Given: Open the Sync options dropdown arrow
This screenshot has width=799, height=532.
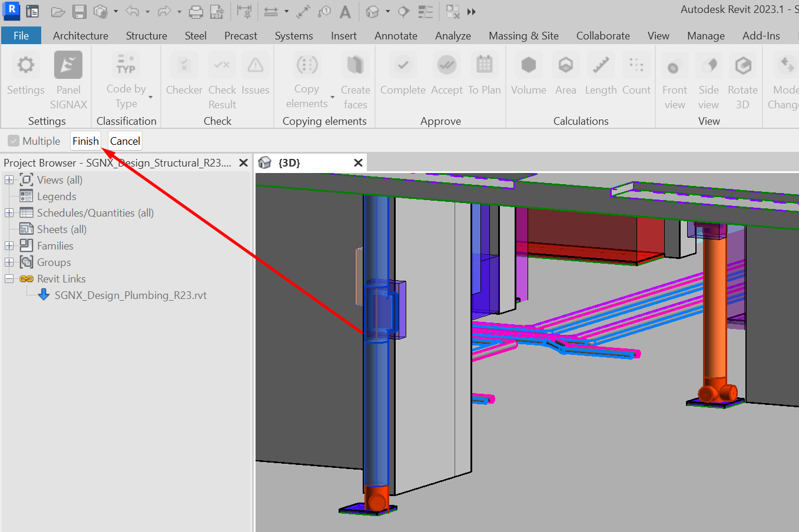Looking at the screenshot, I should point(115,12).
